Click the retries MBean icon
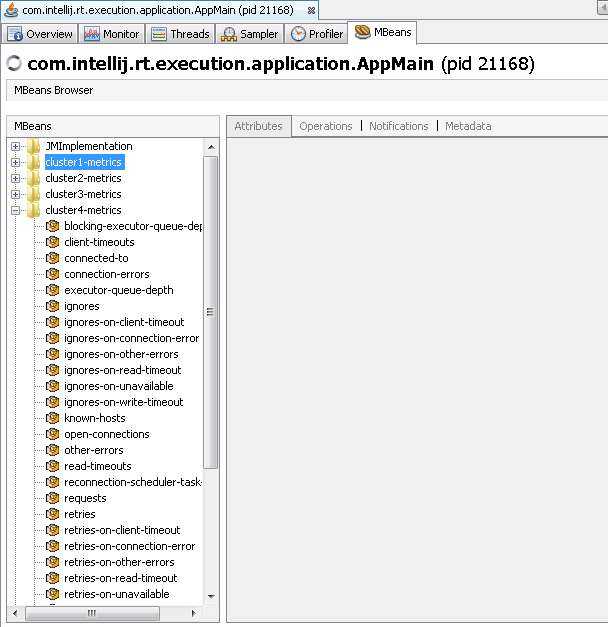This screenshot has width=608, height=627. tap(53, 514)
